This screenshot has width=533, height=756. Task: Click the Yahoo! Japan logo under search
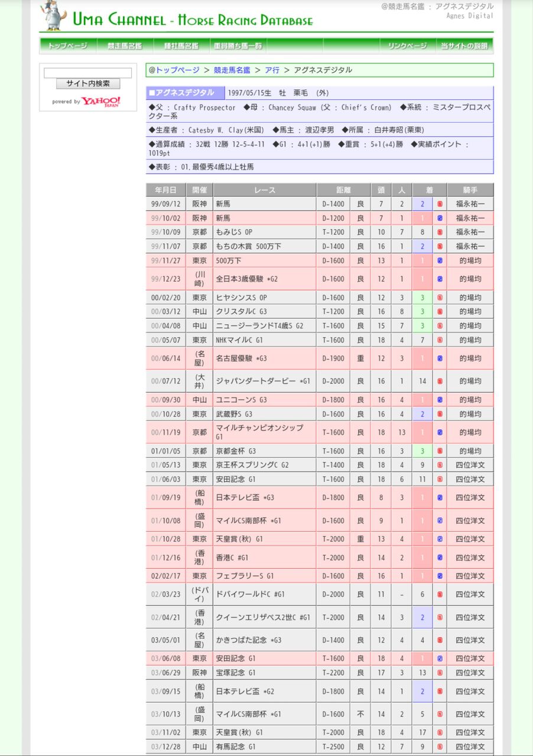(100, 102)
